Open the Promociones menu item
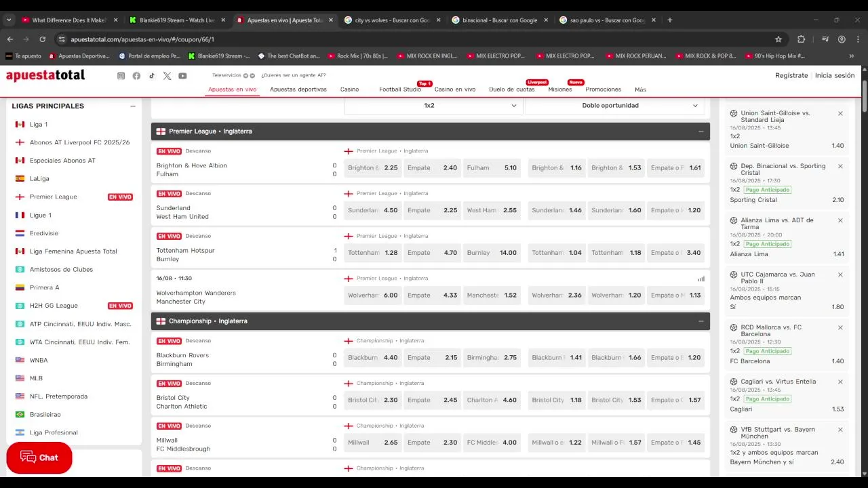The width and height of the screenshot is (868, 488). (x=604, y=89)
